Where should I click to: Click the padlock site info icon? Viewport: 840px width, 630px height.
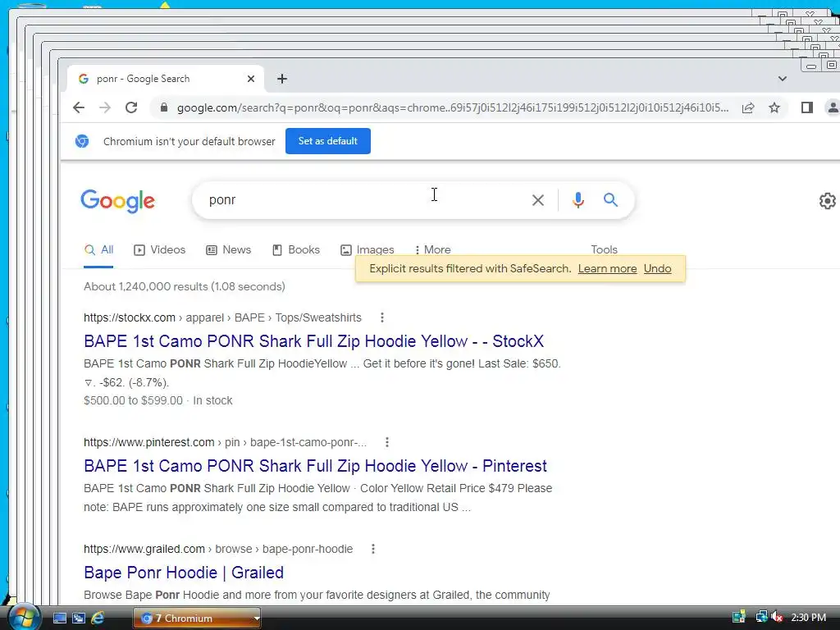pyautogui.click(x=164, y=107)
